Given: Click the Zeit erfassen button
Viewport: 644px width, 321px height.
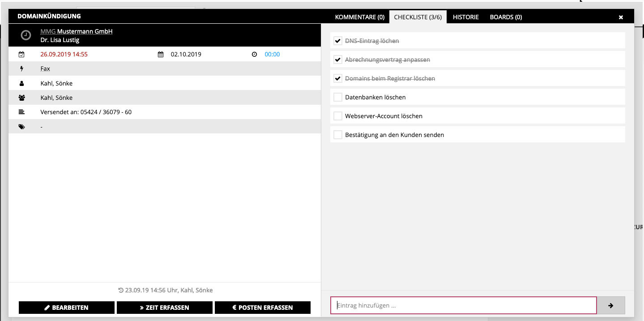Looking at the screenshot, I should click(164, 308).
